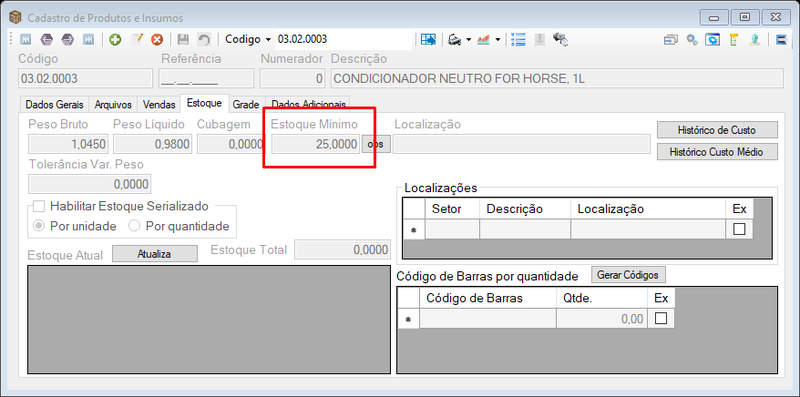Click the binoculars search icon
This screenshot has width=800, height=397.
tap(561, 39)
